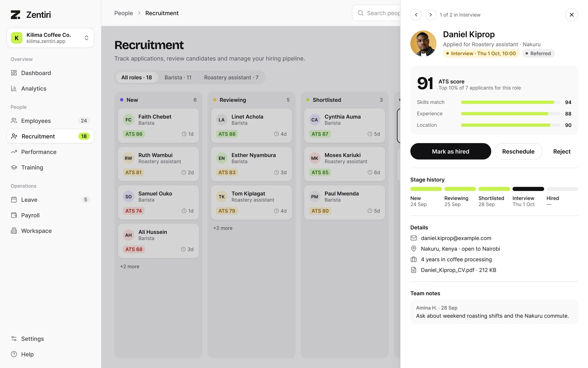The image size is (588, 368).
Task: Click the Zentiri logo icon
Action: pos(15,15)
